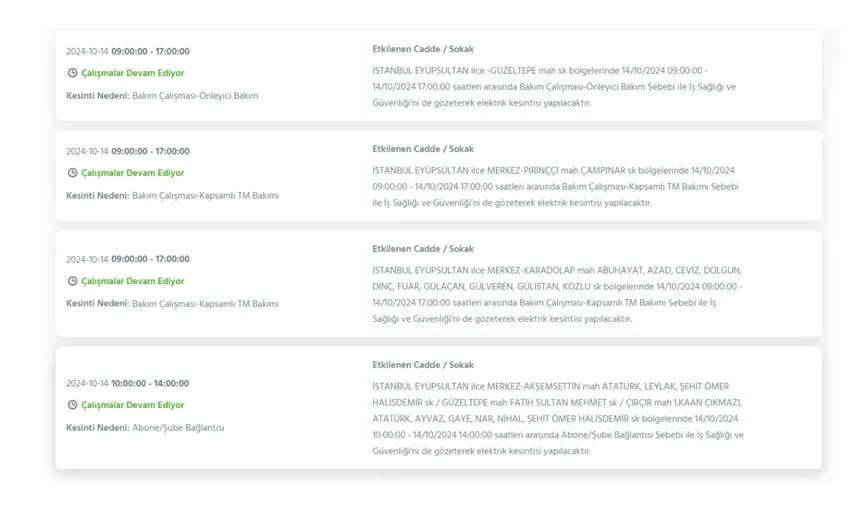Click the MERKEZ-KARADOLAP streets description paragraph
860x505 pixels.
pos(556,295)
